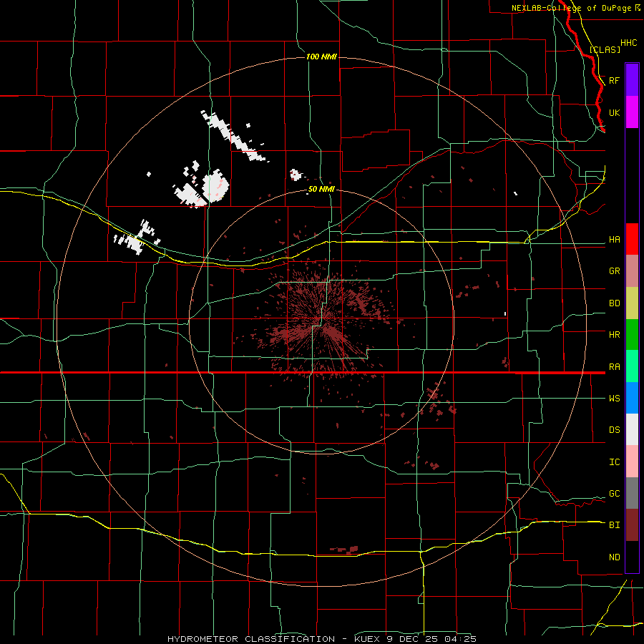The width and height of the screenshot is (644, 644).
Task: Select the red HA legend swatch
Action: [x=632, y=239]
